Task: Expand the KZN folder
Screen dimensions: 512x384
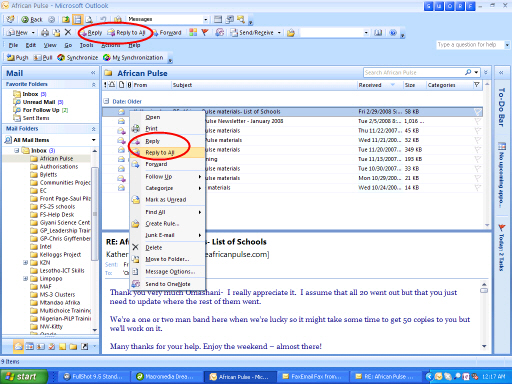Action: click(x=25, y=263)
